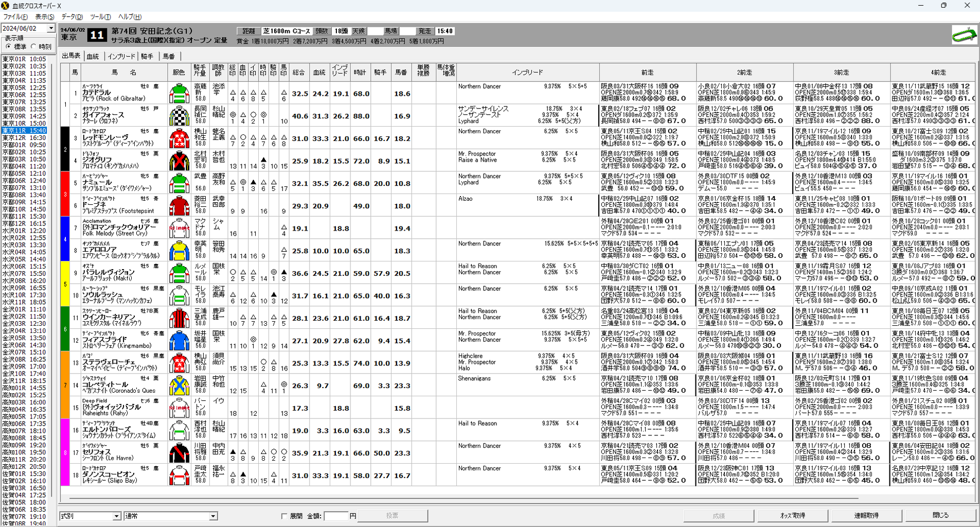Select race 金沢01R 11:10 in the list
Image resolution: width=980 pixels, height=527 pixels.
[x=24, y=310]
